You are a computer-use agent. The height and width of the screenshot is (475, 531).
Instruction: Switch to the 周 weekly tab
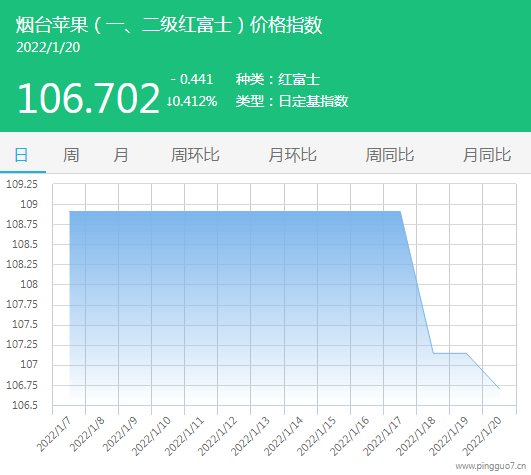coord(71,155)
